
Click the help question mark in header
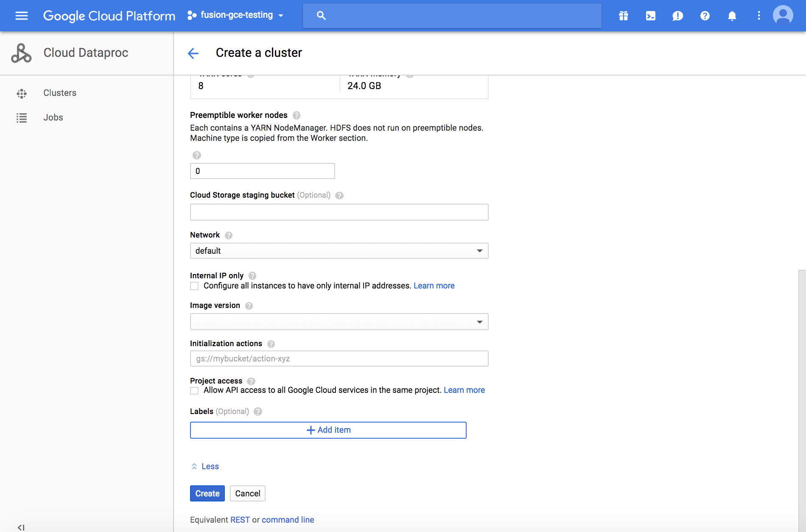coord(705,16)
